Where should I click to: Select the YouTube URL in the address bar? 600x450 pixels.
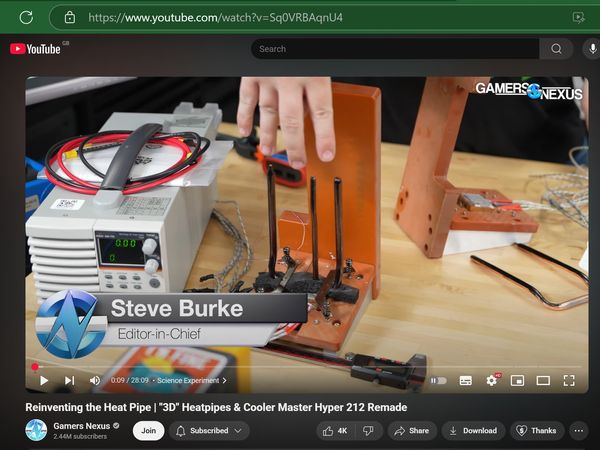pyautogui.click(x=215, y=18)
